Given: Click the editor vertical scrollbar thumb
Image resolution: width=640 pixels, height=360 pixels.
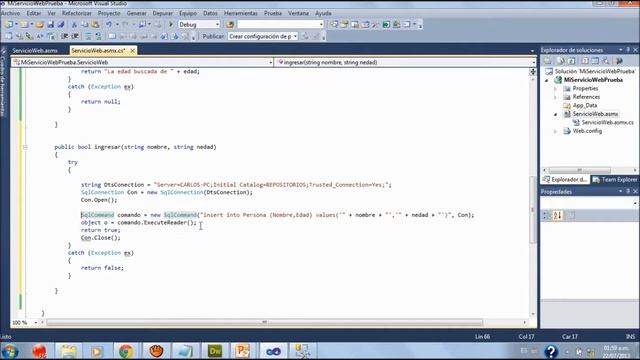Looking at the screenshot, I should pos(533,210).
